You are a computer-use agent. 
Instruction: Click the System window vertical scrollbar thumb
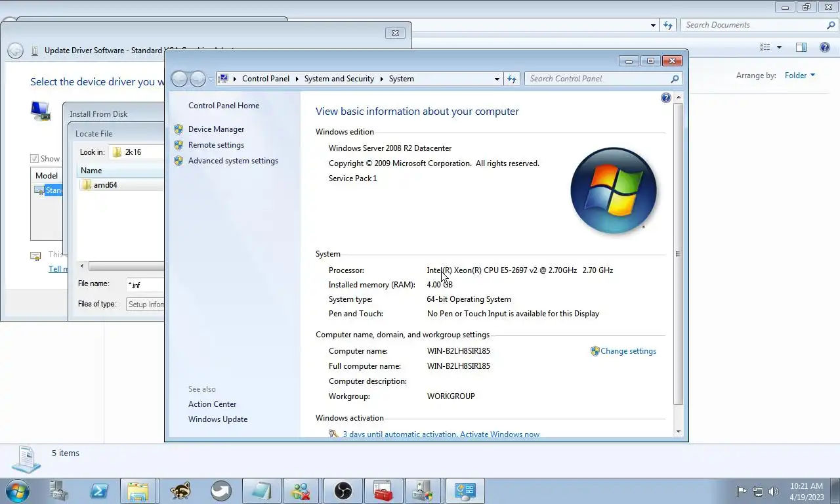coord(678,254)
